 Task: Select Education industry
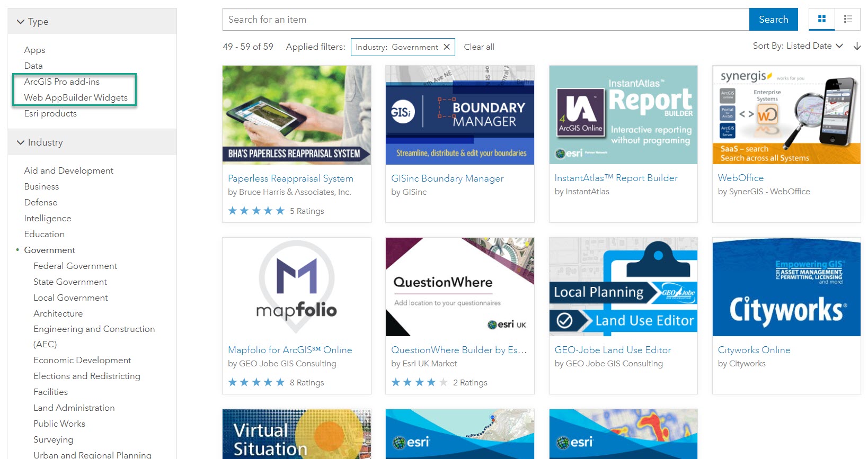(x=44, y=234)
